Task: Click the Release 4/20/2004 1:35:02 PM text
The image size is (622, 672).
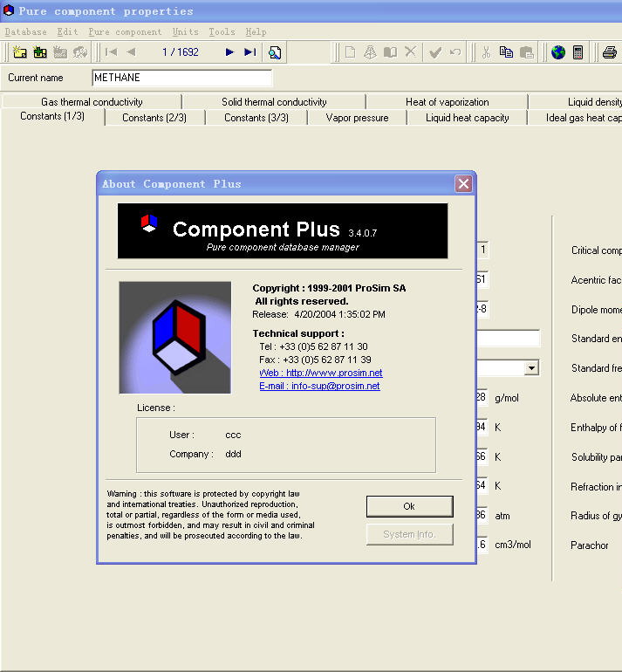Action: (x=318, y=314)
